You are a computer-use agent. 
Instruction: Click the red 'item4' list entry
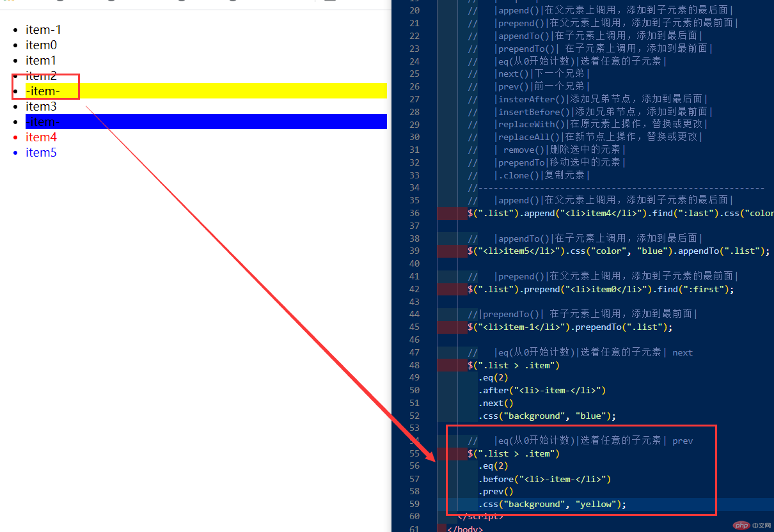click(x=41, y=137)
